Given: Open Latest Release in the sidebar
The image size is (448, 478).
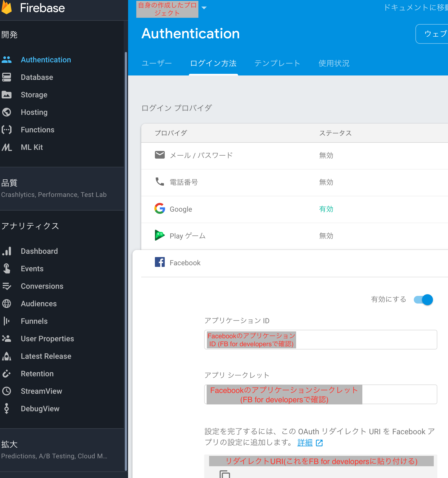Looking at the screenshot, I should pyautogui.click(x=46, y=356).
